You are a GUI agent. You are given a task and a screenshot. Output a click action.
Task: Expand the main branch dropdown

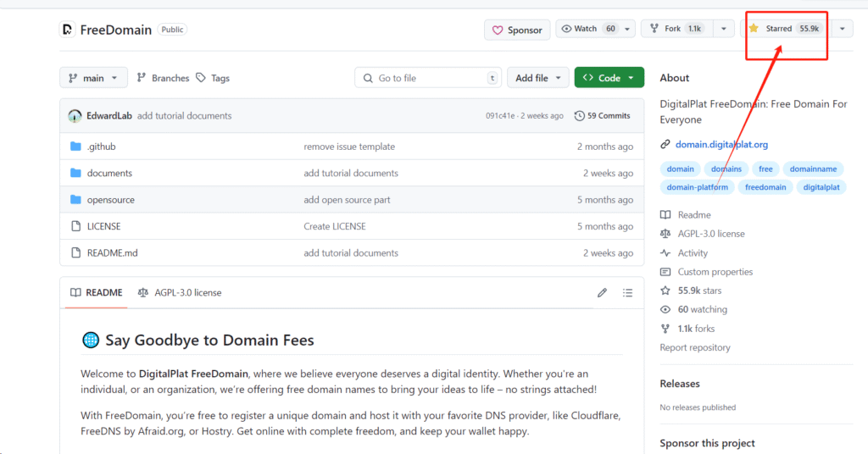coord(93,78)
